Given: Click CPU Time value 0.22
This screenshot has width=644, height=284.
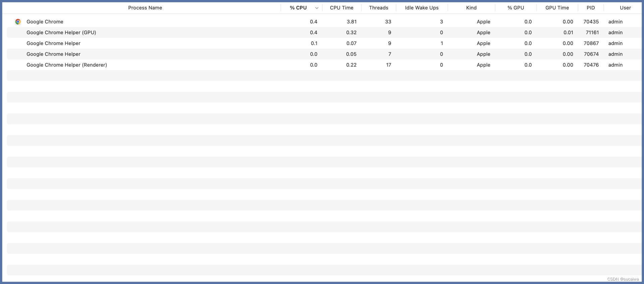Looking at the screenshot, I should [x=351, y=65].
